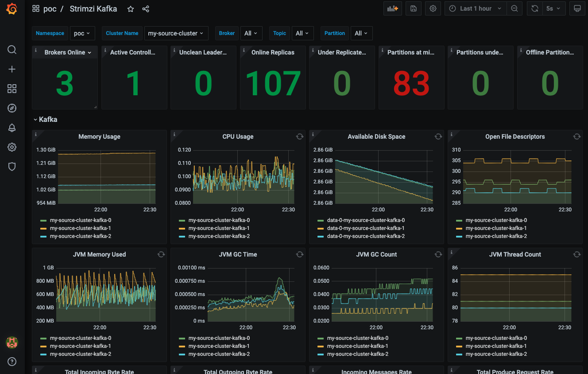Screen dimensions: 588x374
Task: Save the dashboard with disk icon
Action: [413, 8]
